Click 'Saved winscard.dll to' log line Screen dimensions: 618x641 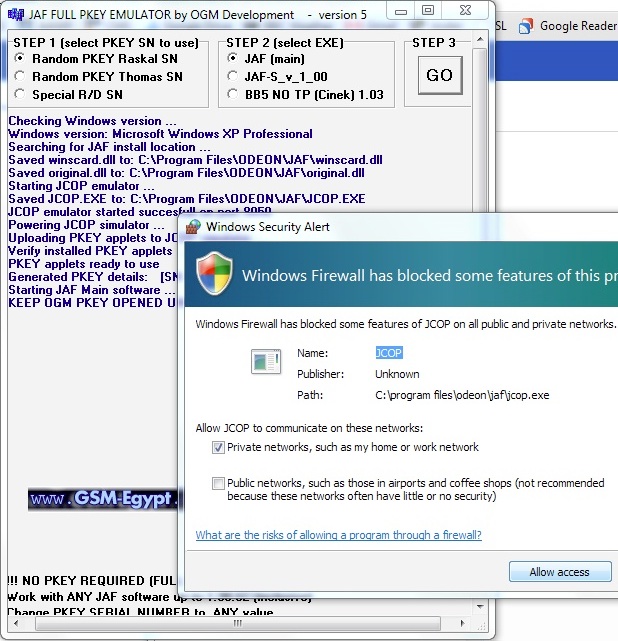click(x=195, y=160)
